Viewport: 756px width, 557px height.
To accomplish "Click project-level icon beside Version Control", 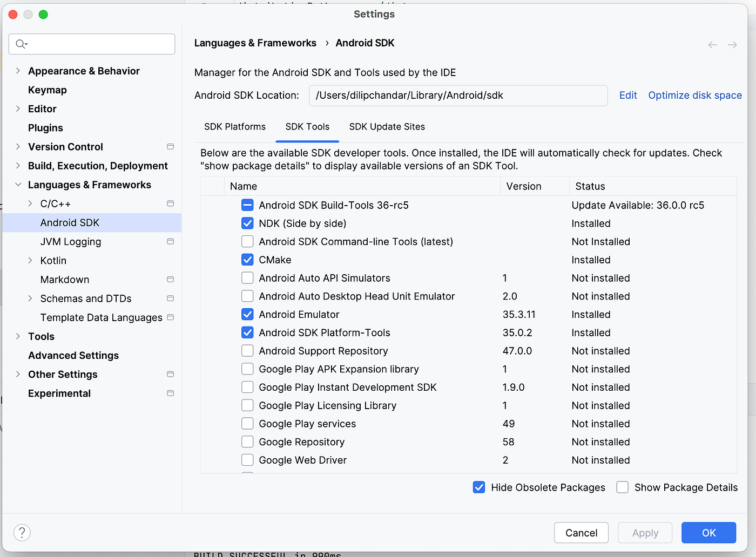I will tap(171, 147).
